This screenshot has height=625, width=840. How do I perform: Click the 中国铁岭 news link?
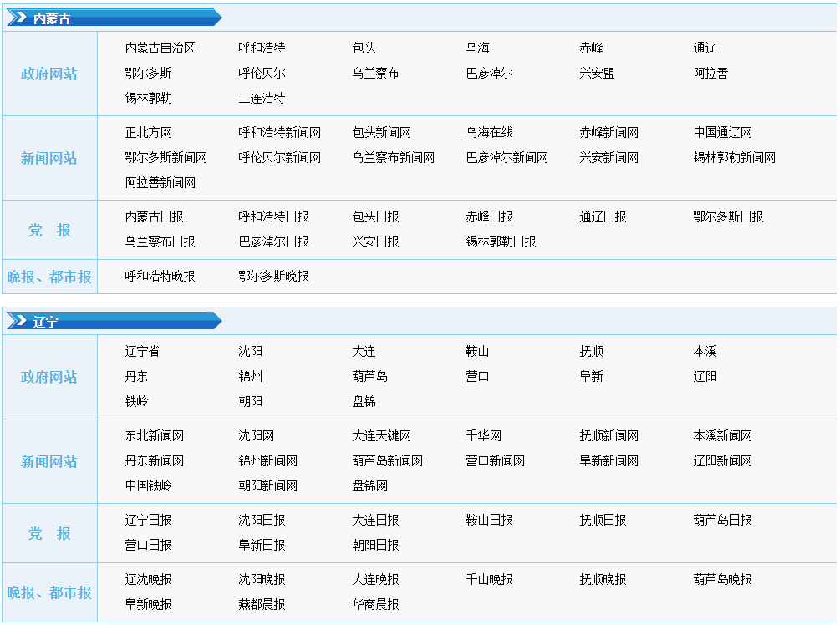click(148, 486)
